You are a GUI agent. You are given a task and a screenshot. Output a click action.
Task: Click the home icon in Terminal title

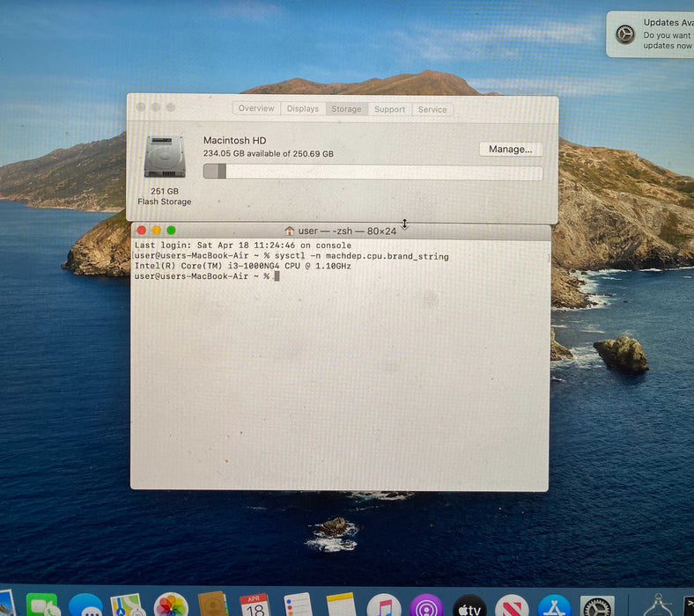pos(290,231)
